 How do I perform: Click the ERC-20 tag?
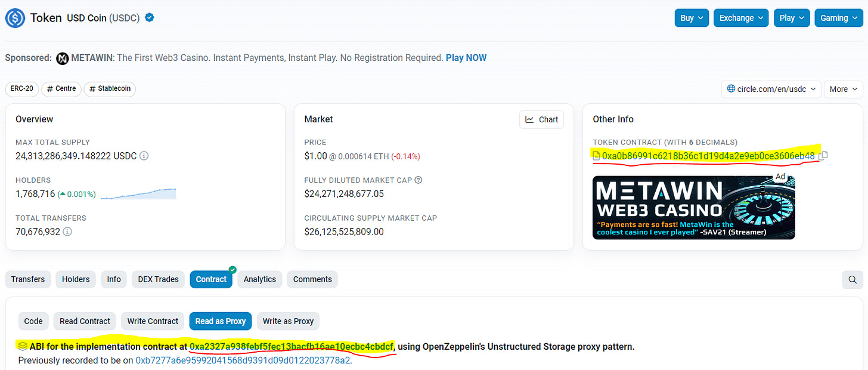coord(23,89)
